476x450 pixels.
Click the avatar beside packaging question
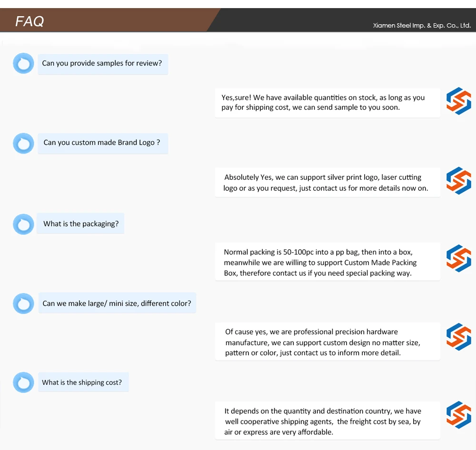(x=23, y=224)
